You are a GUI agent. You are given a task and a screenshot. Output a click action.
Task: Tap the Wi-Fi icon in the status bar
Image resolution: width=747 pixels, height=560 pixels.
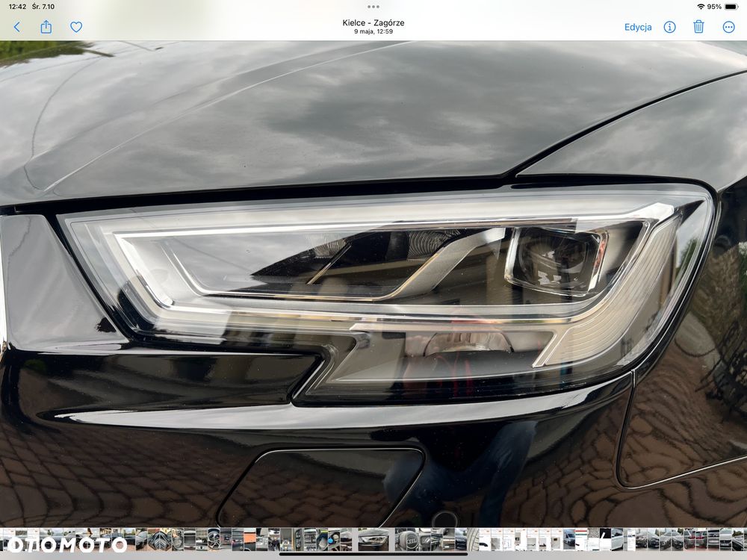click(701, 7)
